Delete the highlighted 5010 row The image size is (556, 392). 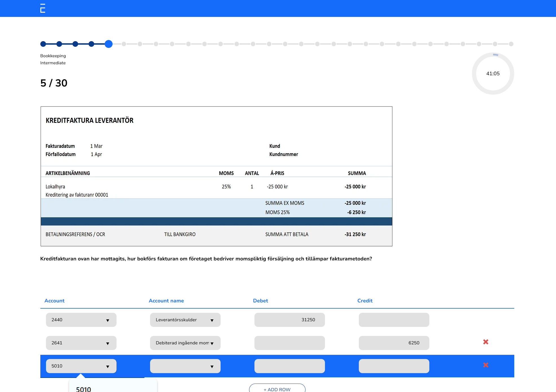(485, 365)
